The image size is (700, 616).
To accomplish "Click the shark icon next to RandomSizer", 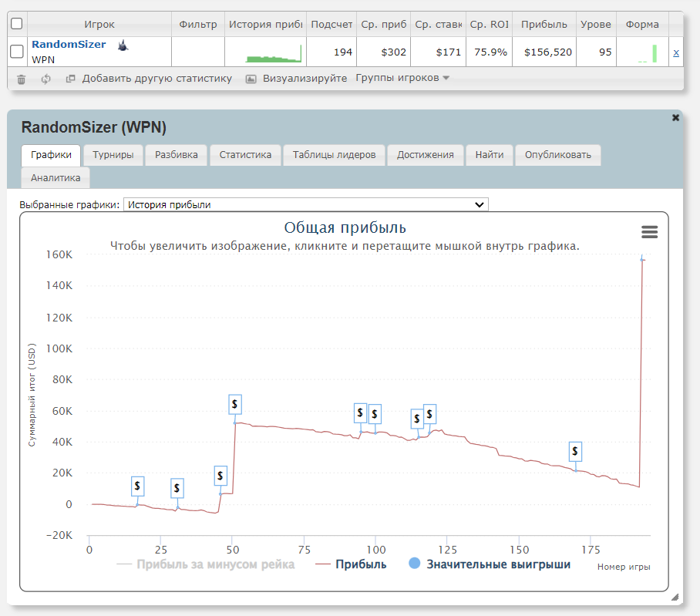I will point(123,45).
